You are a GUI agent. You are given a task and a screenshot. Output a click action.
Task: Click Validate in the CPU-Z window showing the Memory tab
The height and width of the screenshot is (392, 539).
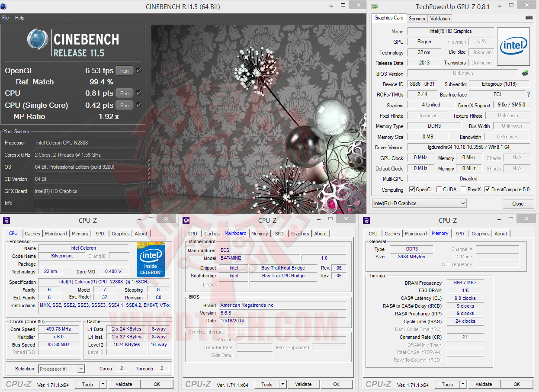[484, 384]
